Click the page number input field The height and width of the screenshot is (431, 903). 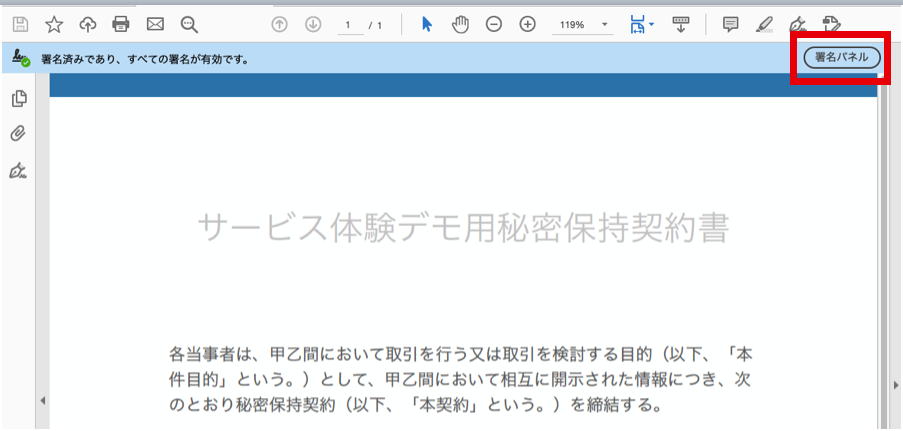(x=350, y=25)
